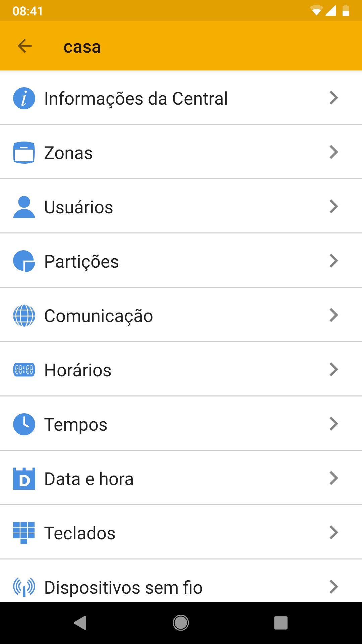Tap the Zonas window icon

(x=24, y=153)
